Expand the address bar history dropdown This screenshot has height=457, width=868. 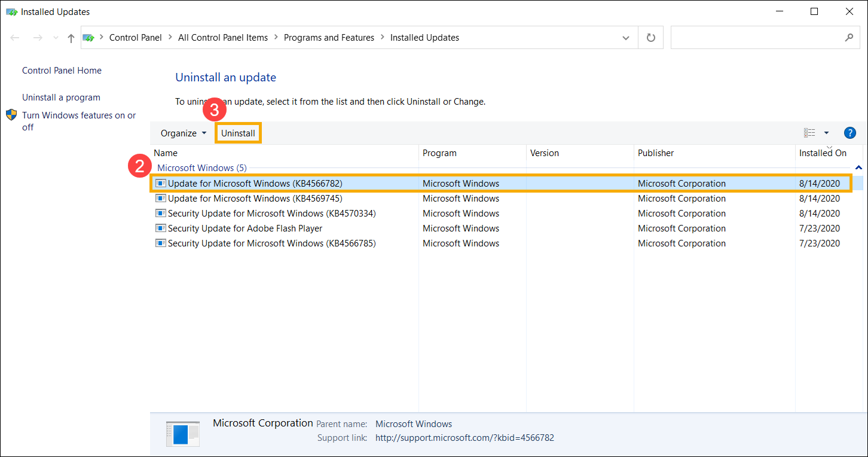[626, 38]
